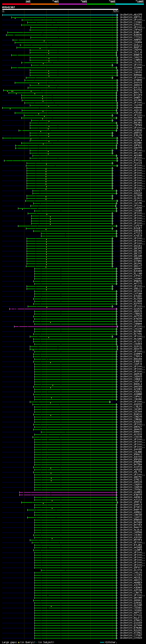Select hit label UniRef100_C4RWA4
The width and height of the screenshot is (146, 644).
tap(131, 324)
